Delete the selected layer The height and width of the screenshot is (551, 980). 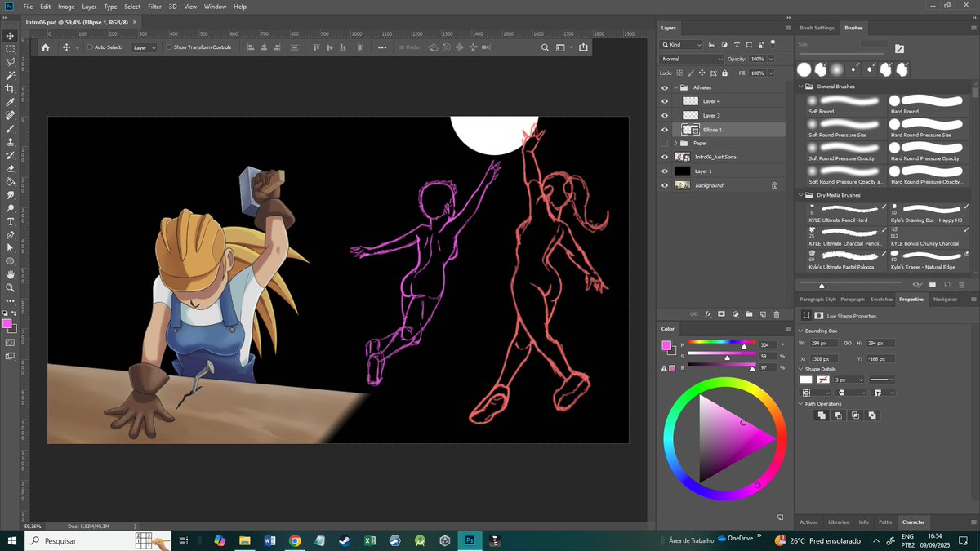(776, 313)
